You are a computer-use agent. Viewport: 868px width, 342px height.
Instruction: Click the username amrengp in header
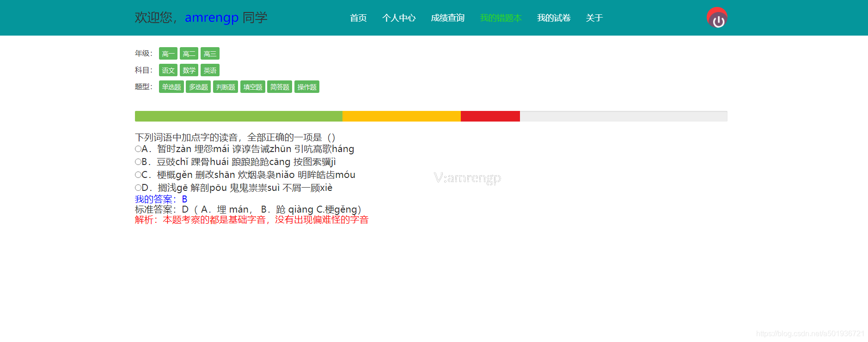tap(212, 18)
